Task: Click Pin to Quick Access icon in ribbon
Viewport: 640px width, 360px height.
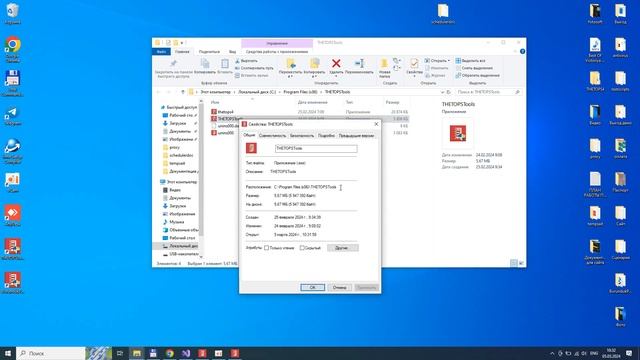Action: pyautogui.click(x=173, y=64)
